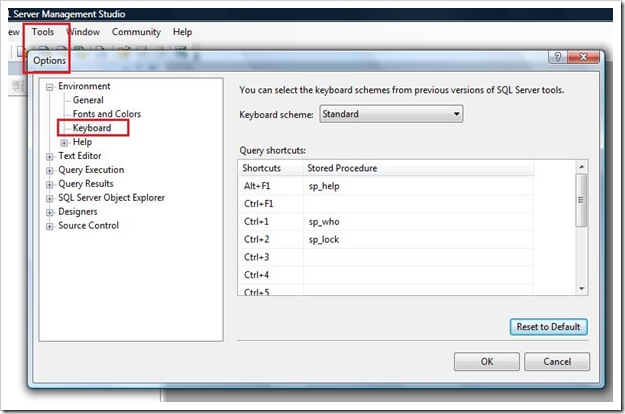This screenshot has height=414, width=625.
Task: Click the shortcuts list scroll-up arrow
Action: click(582, 167)
